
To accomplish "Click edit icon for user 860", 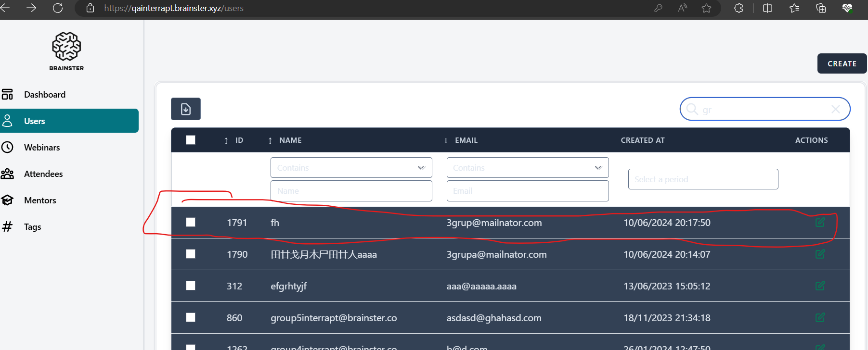I will coord(820,318).
